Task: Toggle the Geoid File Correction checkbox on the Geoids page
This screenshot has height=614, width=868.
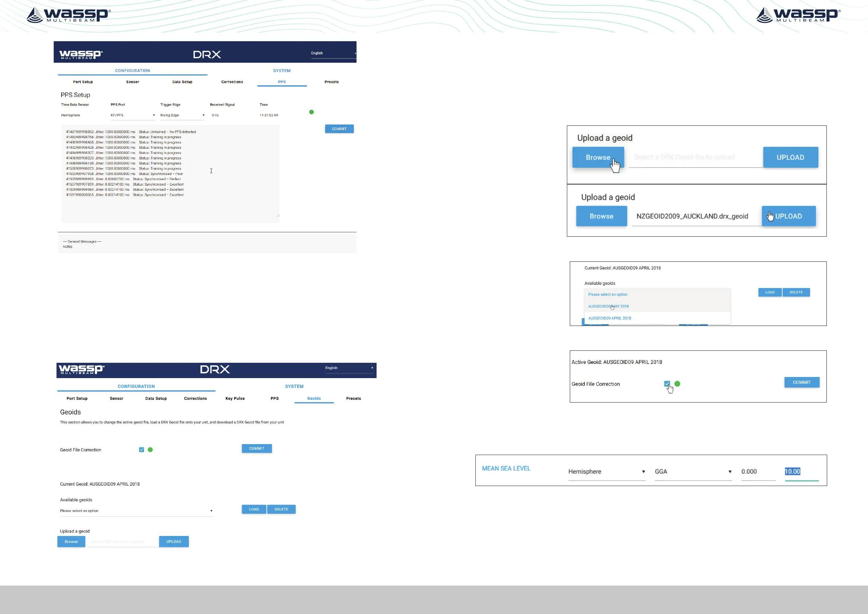Action: click(x=141, y=450)
